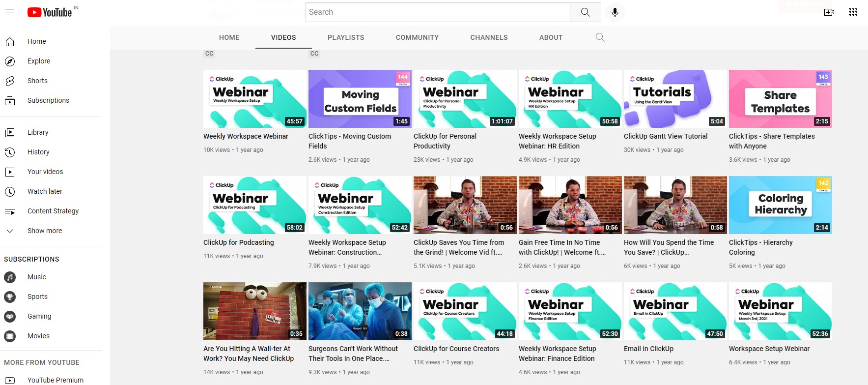This screenshot has width=868, height=385.
Task: Click the Subscriptions sidebar icon
Action: pos(10,101)
